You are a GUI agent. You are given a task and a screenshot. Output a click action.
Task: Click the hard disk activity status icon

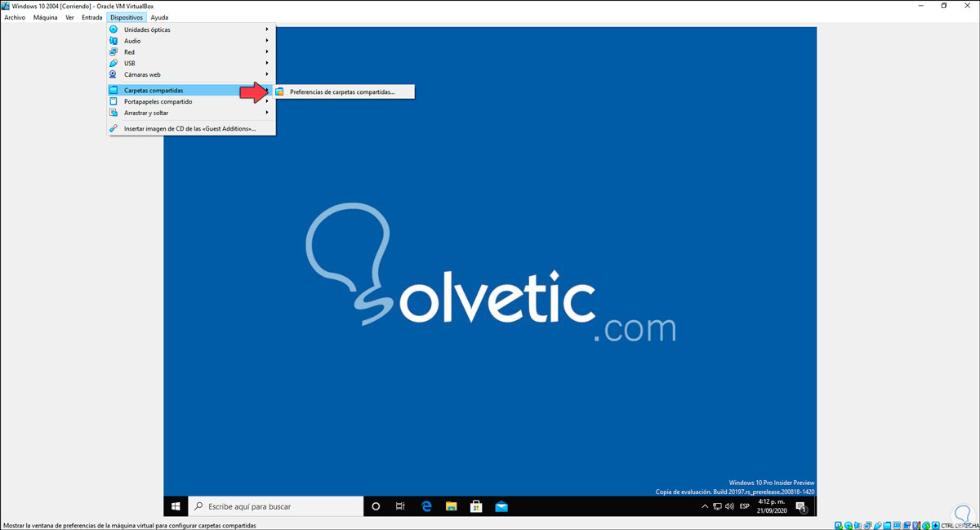pos(839,524)
